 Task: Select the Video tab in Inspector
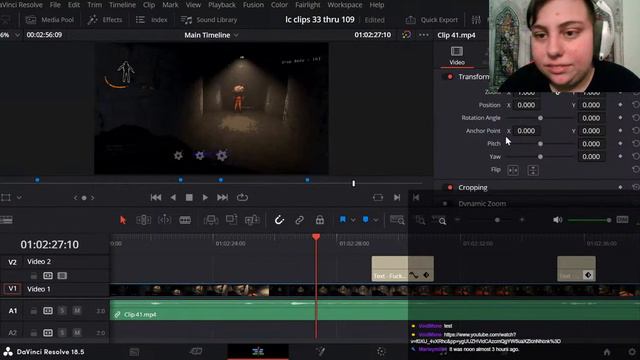coord(457,56)
